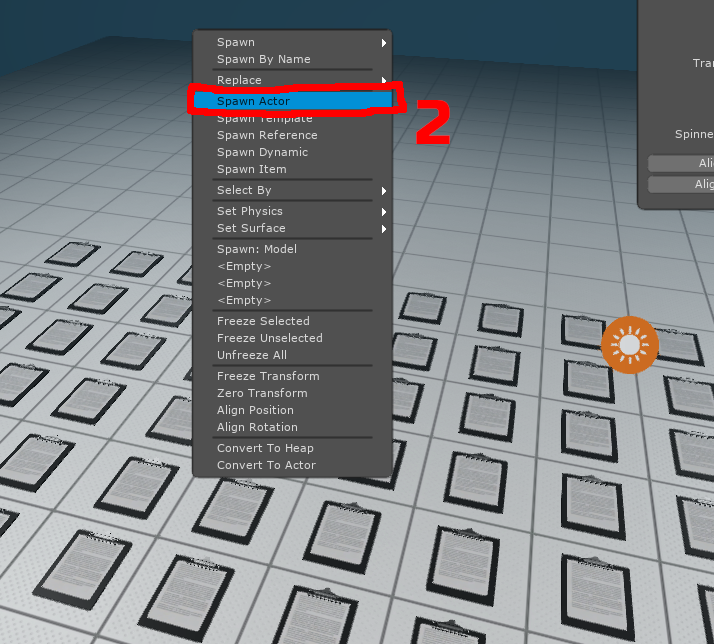The height and width of the screenshot is (644, 714).
Task: Click the Select By submenu arrow
Action: tap(384, 191)
